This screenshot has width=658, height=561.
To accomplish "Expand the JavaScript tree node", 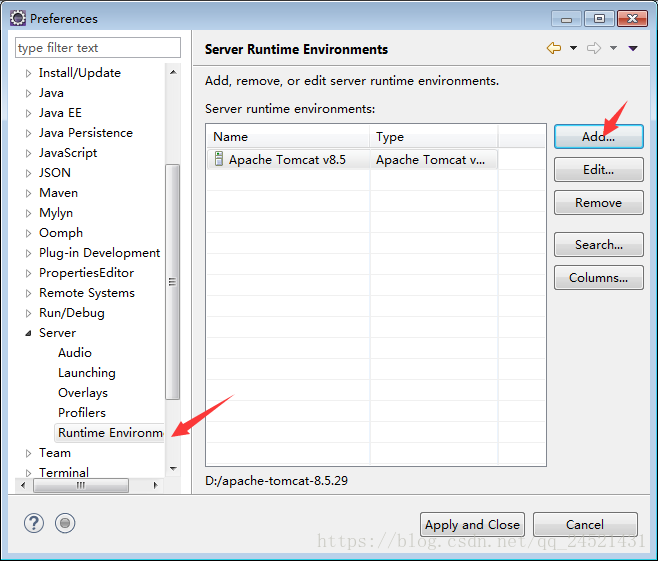I will point(28,153).
